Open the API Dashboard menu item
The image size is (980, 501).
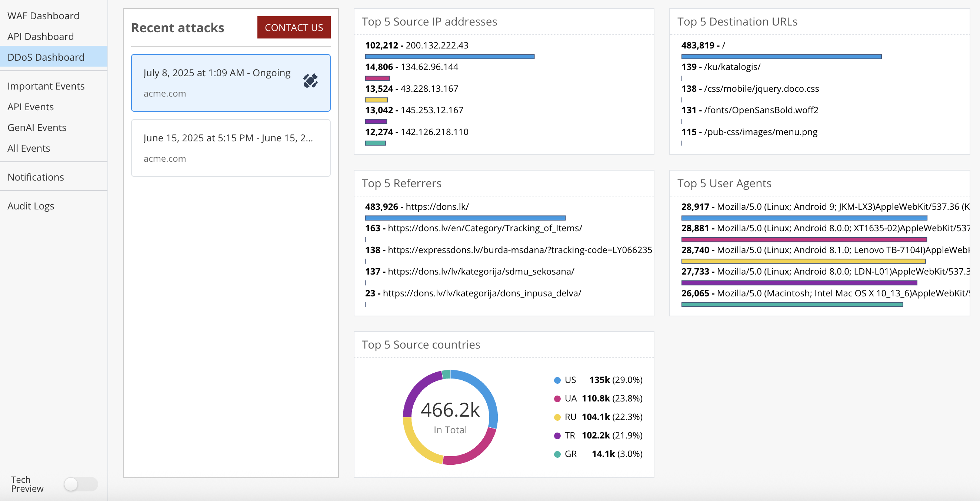41,37
